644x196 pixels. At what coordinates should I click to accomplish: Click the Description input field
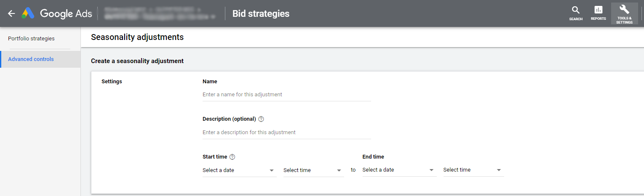pyautogui.click(x=287, y=132)
